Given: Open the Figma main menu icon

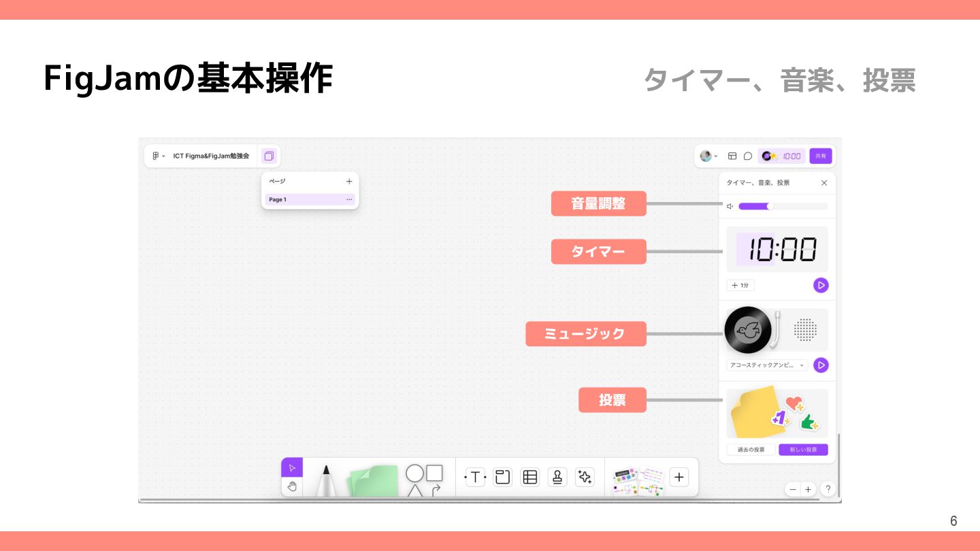Looking at the screenshot, I should point(159,156).
